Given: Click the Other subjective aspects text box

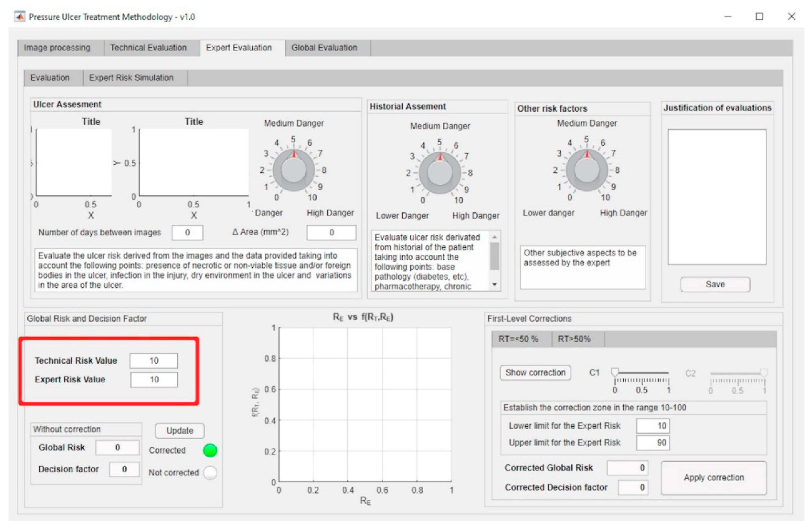Looking at the screenshot, I should coord(583,267).
